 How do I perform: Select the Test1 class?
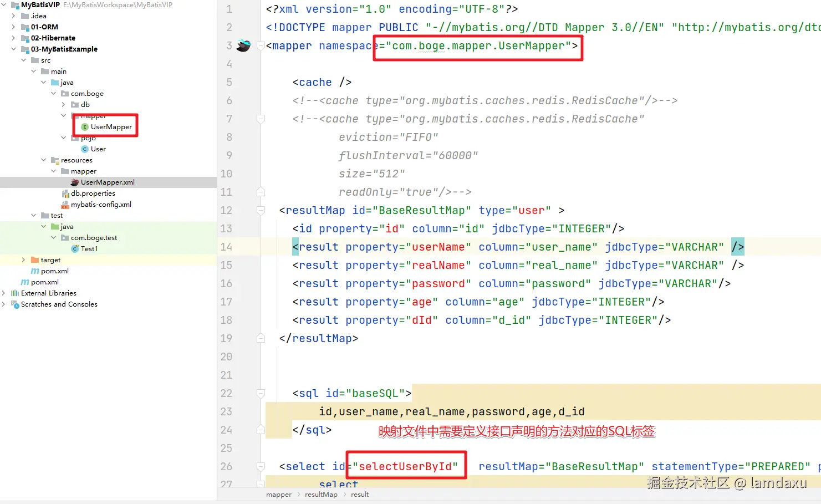point(89,249)
